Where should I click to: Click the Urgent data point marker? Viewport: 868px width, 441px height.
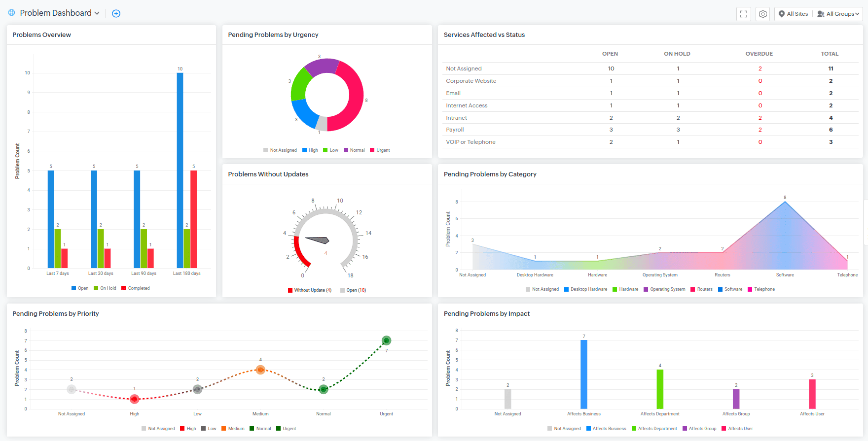pos(387,340)
